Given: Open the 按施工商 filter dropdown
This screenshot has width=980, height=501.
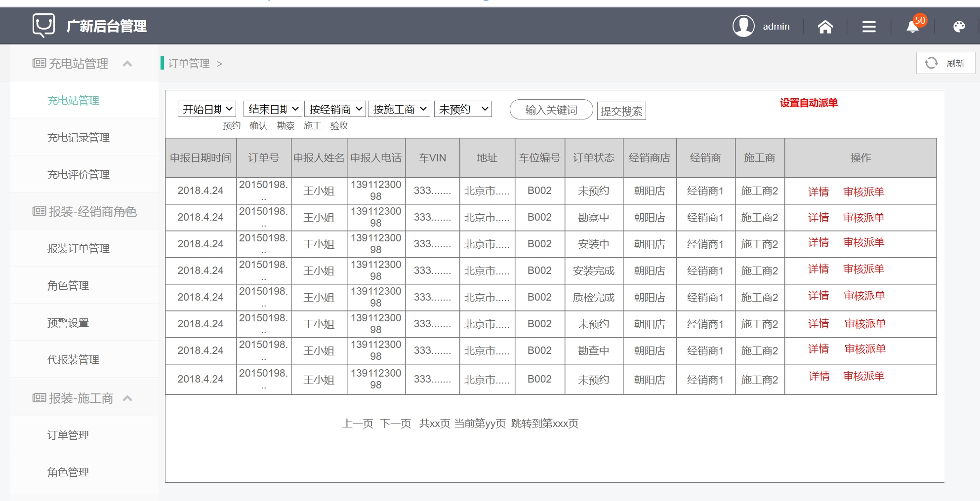Looking at the screenshot, I should (x=399, y=109).
